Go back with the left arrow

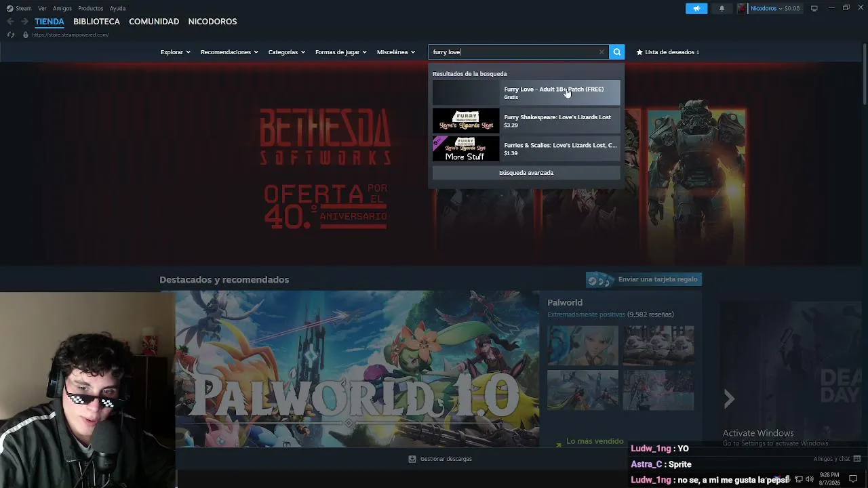pyautogui.click(x=10, y=22)
